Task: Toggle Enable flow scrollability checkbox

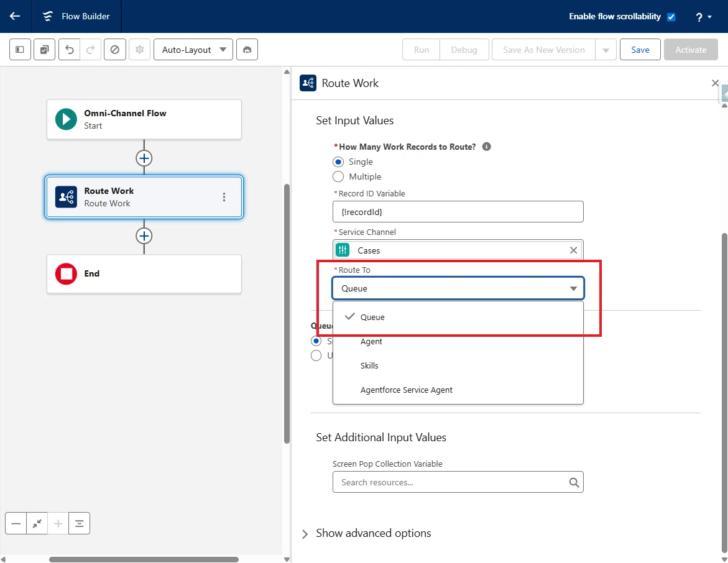Action: tap(671, 17)
